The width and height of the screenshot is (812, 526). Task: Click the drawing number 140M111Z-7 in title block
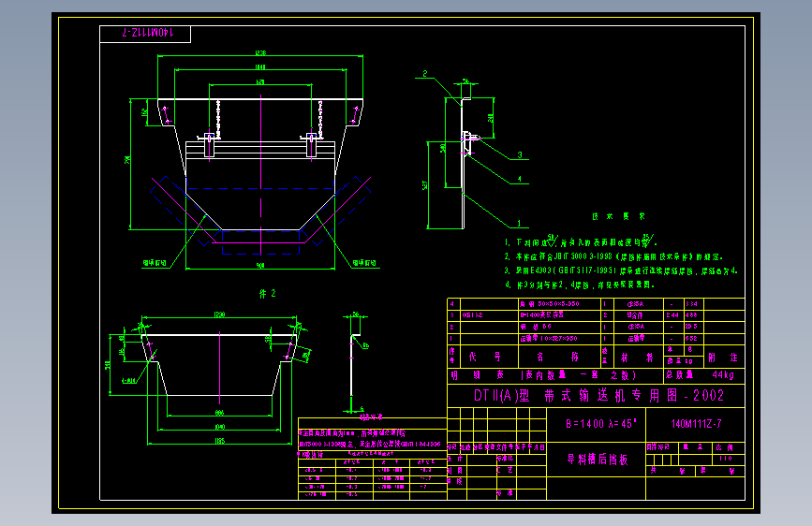pos(696,424)
